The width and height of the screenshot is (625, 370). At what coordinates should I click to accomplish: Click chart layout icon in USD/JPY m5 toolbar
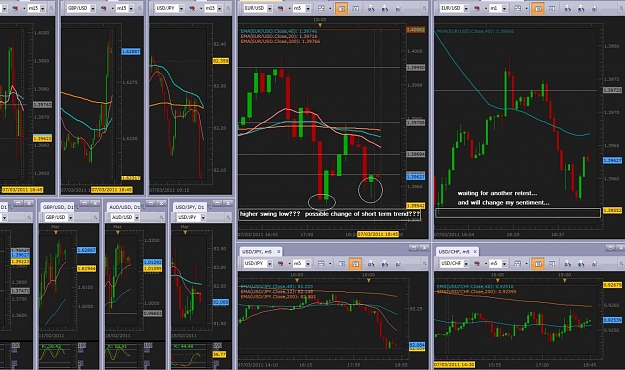pyautogui.click(x=321, y=264)
